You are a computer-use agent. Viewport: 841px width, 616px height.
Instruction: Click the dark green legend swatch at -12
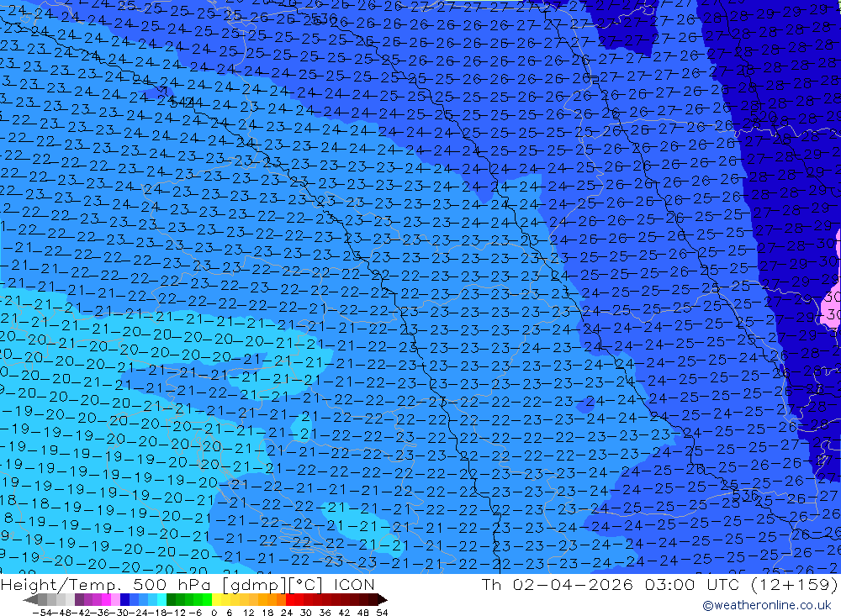(x=171, y=600)
